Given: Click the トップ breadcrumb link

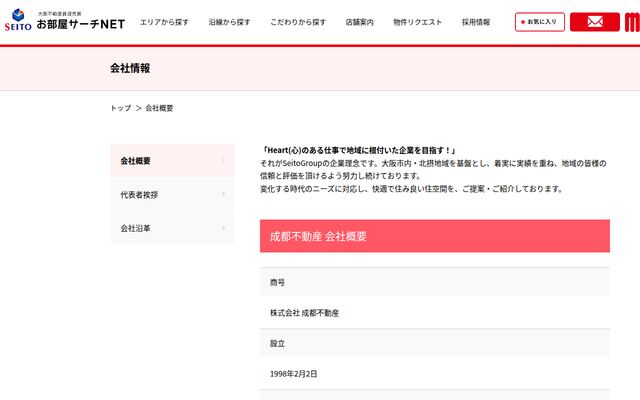Looking at the screenshot, I should coord(121,108).
